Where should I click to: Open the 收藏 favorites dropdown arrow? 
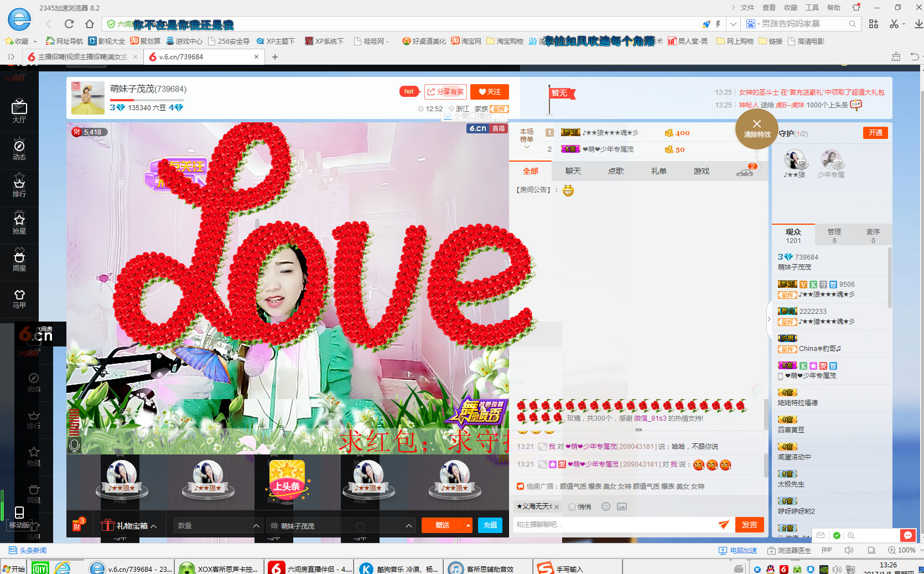pos(35,42)
